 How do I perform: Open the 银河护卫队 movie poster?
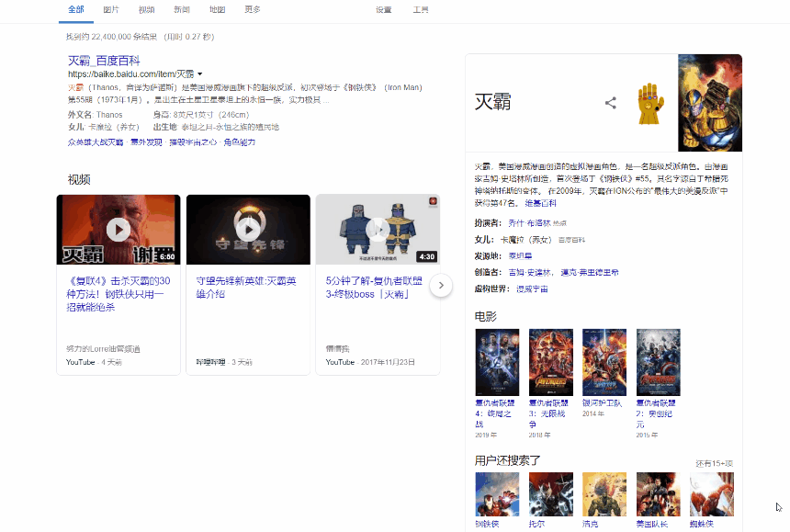tap(604, 362)
